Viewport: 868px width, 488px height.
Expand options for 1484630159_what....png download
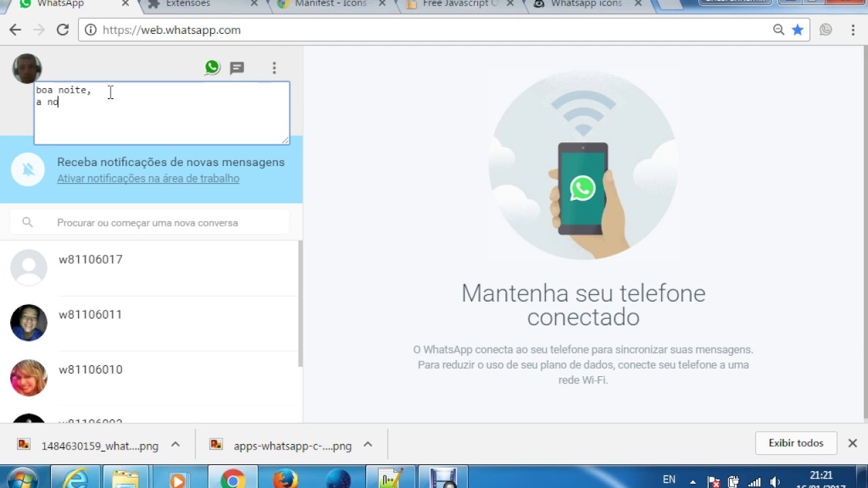(x=175, y=445)
